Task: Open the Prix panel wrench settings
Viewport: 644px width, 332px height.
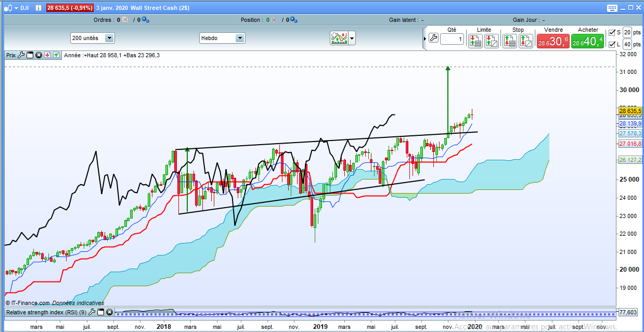Action: (x=21, y=55)
